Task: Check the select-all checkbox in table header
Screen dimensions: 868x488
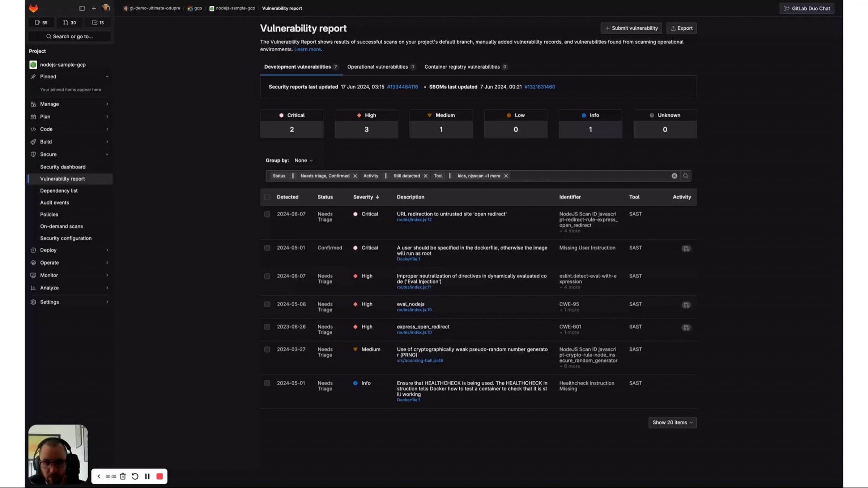Action: [267, 197]
